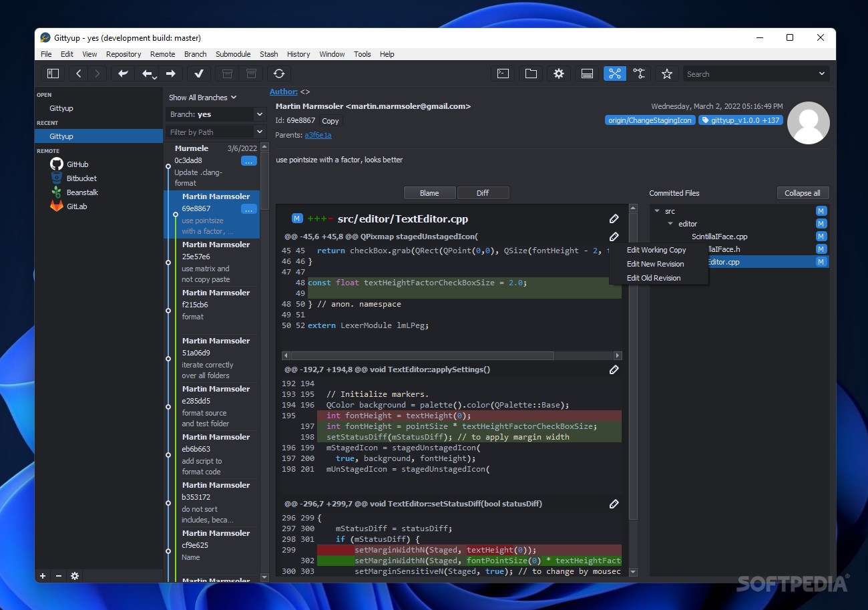
Task: Click the edit pencil on setStatusDiff hunk
Action: [614, 504]
